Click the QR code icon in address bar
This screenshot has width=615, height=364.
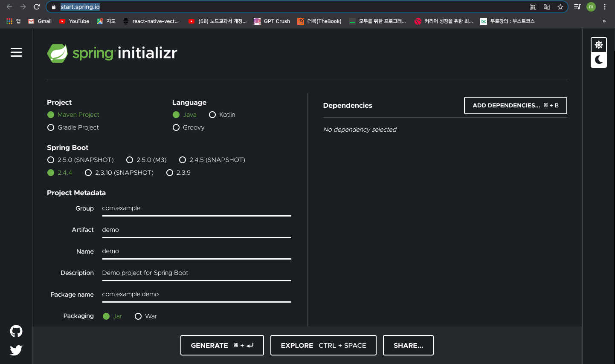533,7
